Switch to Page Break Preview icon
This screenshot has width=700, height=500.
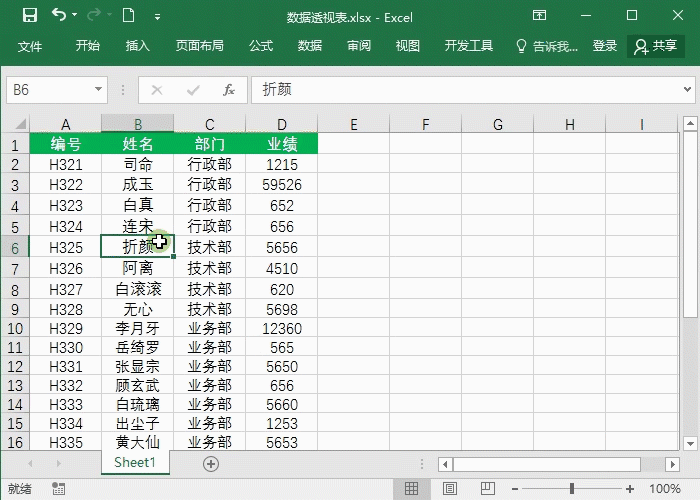coord(488,488)
